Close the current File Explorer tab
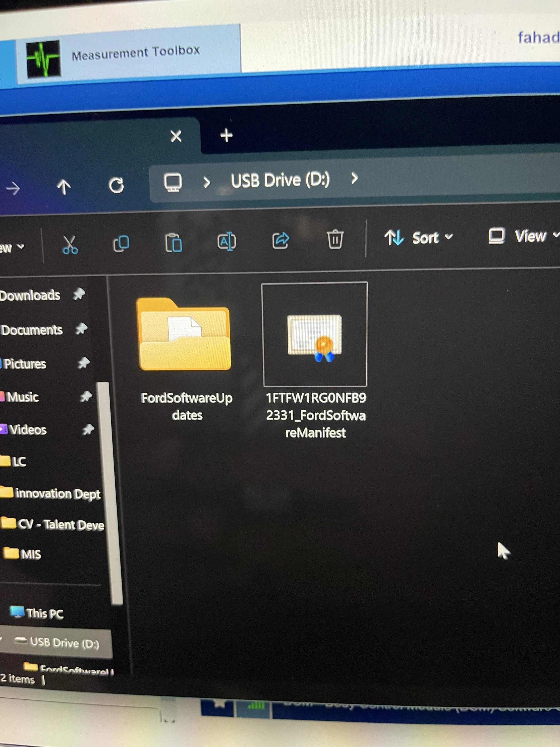560x747 pixels. click(176, 136)
